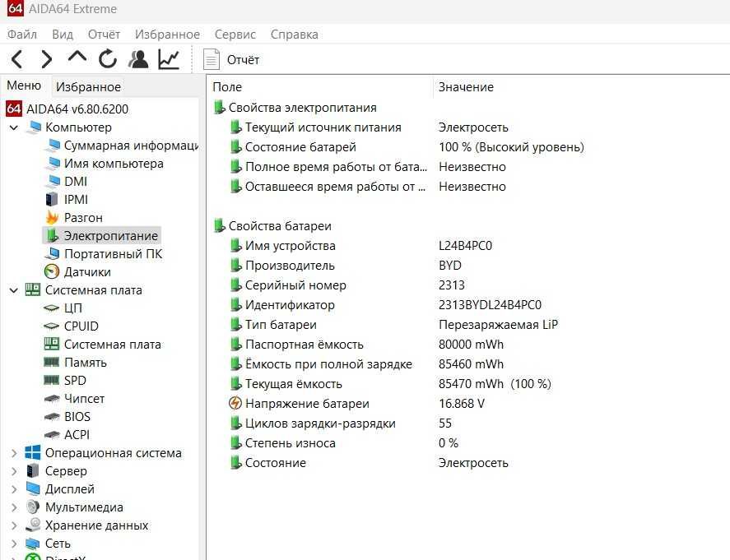
Task: Open the user profile toolbar icon
Action: (138, 59)
